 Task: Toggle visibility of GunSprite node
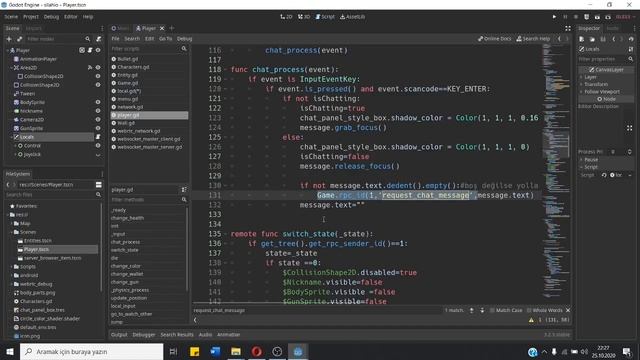tap(98, 128)
